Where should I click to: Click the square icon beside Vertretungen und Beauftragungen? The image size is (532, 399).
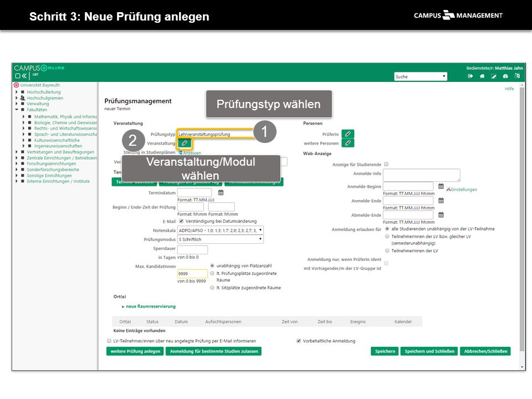coord(23,152)
